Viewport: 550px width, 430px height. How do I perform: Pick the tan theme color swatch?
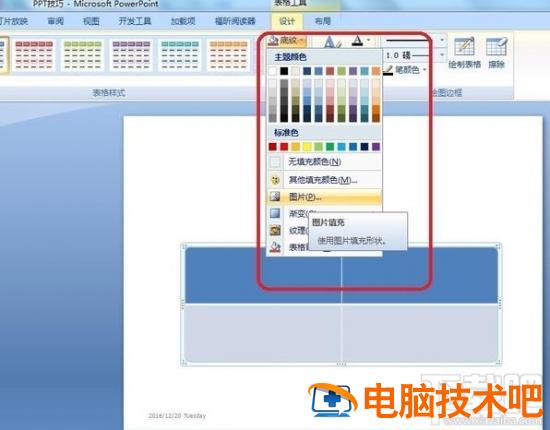tap(296, 71)
